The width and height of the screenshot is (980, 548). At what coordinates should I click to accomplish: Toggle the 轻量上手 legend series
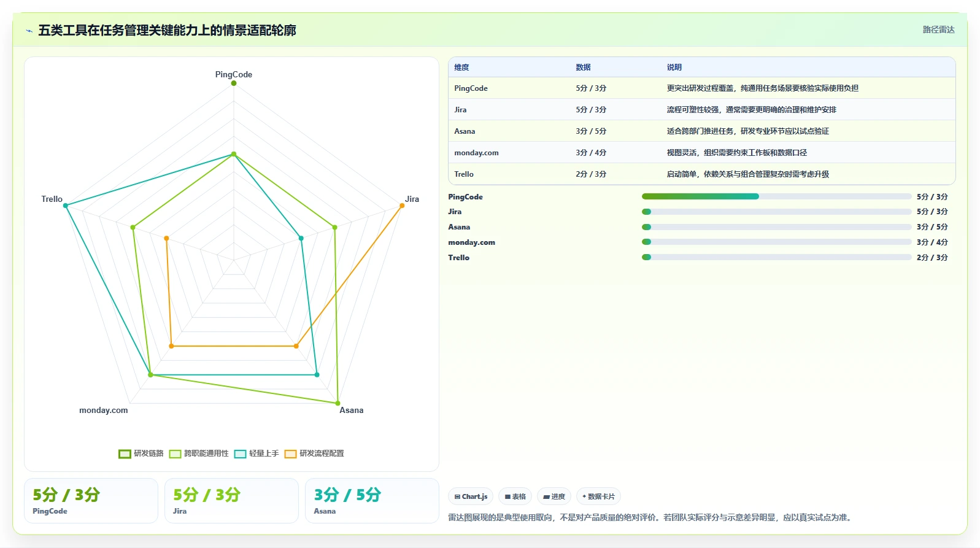point(257,453)
